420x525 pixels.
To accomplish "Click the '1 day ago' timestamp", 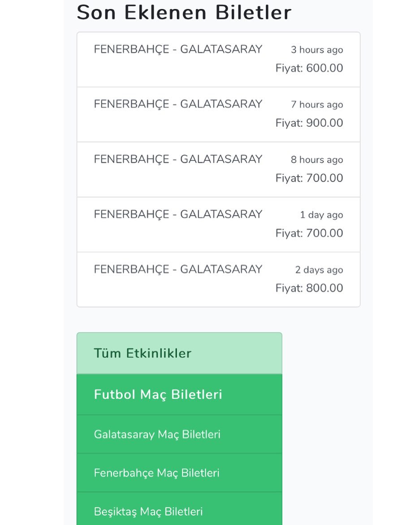I will pyautogui.click(x=321, y=215).
